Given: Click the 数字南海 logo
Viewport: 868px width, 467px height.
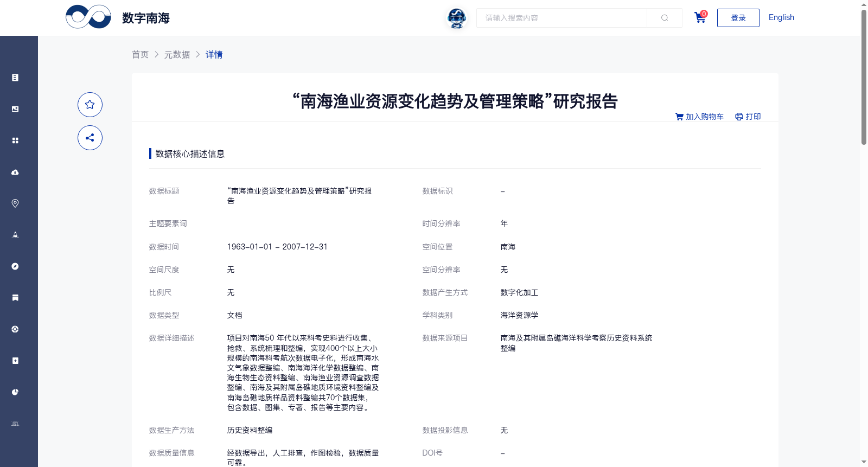Looking at the screenshot, I should coord(118,17).
